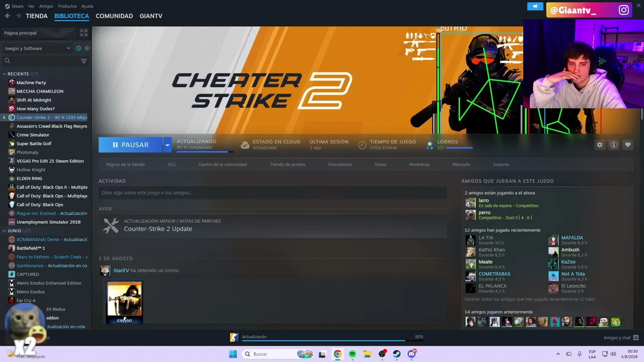644x362 pixels.
Task: Open Spotify from the taskbar
Action: tap(352, 354)
